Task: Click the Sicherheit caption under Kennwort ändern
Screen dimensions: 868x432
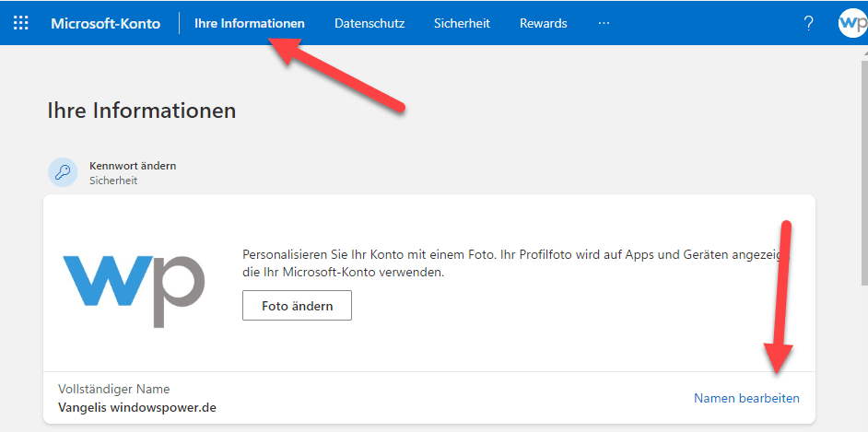Action: [x=113, y=181]
